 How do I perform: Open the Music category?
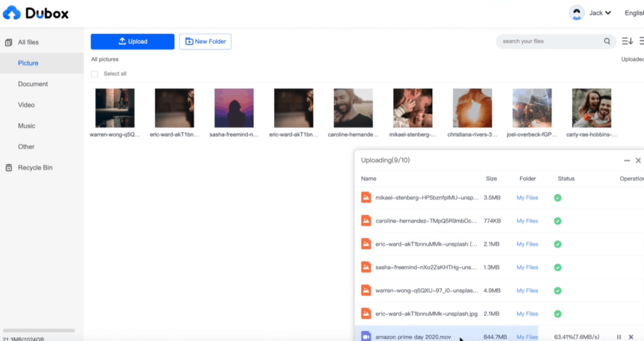26,126
